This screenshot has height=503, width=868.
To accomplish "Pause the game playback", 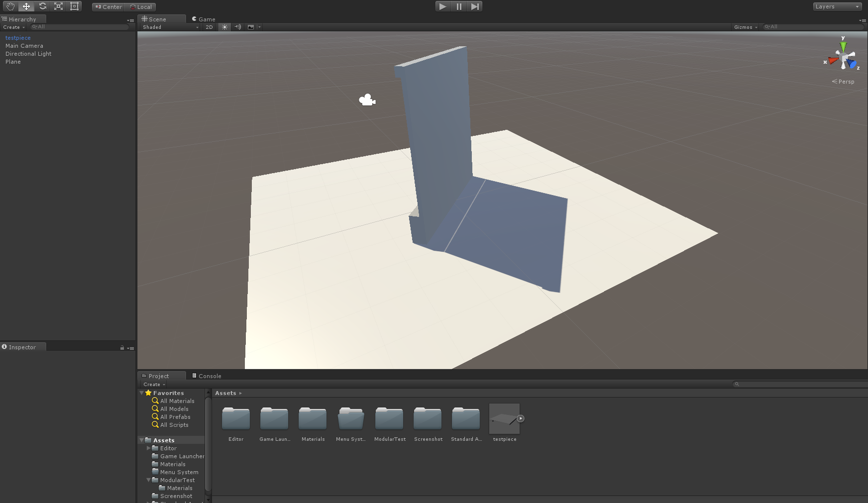I will pyautogui.click(x=458, y=6).
